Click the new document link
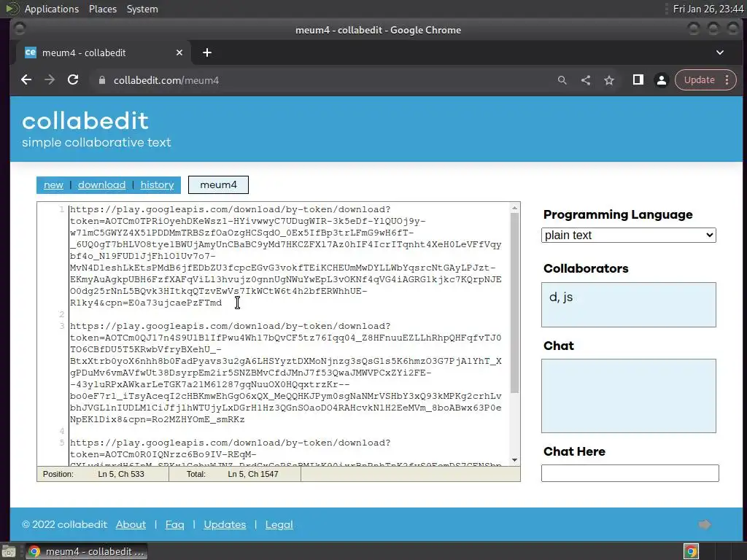 (x=53, y=184)
